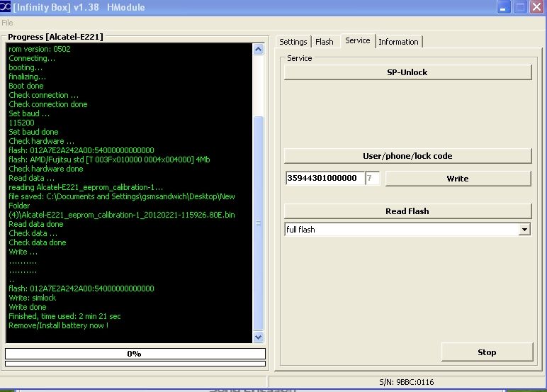Select the Service tab
The image size is (547, 392).
coord(357,41)
